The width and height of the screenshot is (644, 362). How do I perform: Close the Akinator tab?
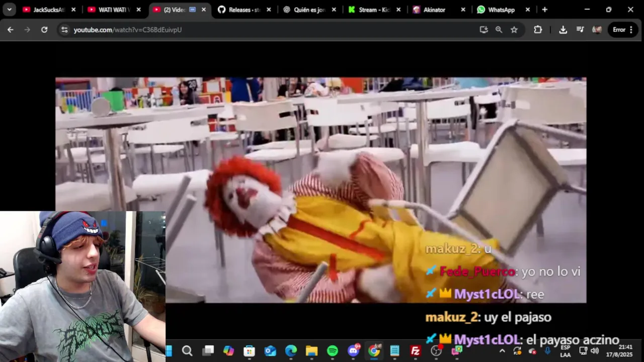(x=463, y=10)
